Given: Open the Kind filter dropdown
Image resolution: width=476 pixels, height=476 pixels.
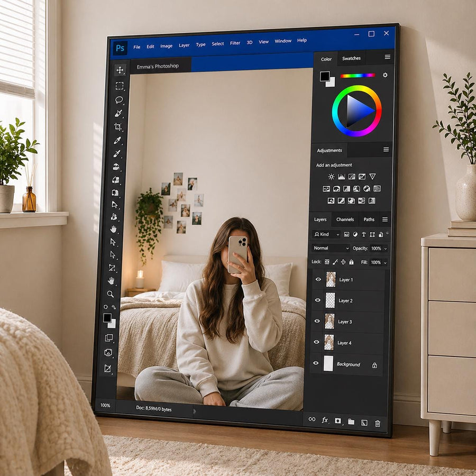Looking at the screenshot, I should click(326, 234).
